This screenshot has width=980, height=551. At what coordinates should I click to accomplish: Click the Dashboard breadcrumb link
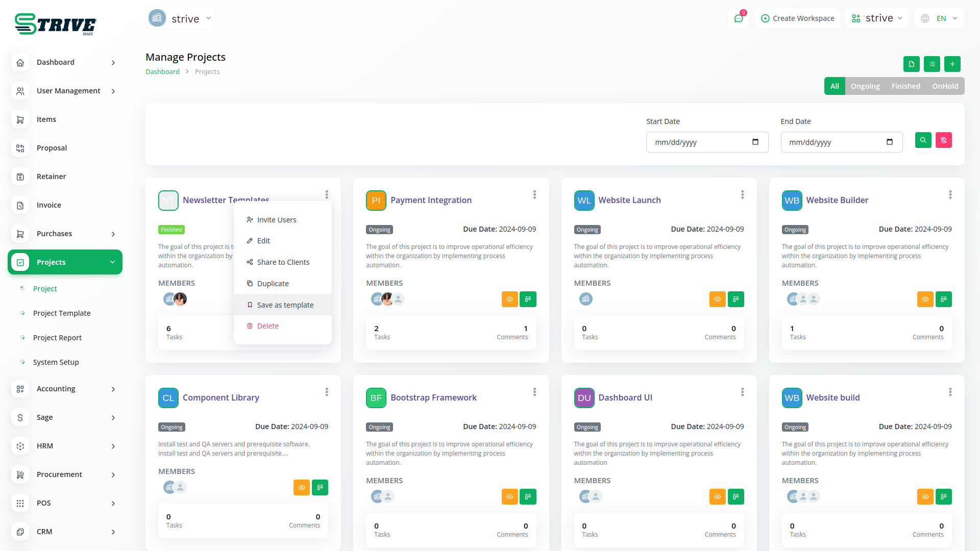[x=162, y=72]
